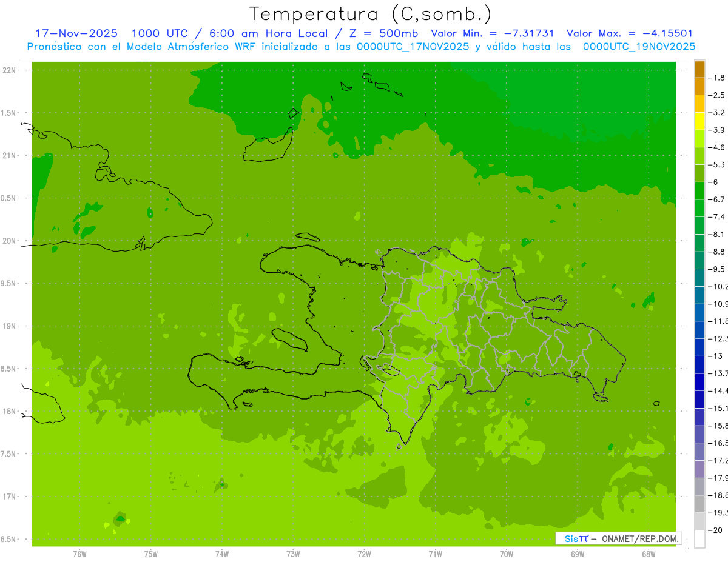Pick the lime swatch between -4.6 and -5.3
This screenshot has width=728, height=562.
699,156
